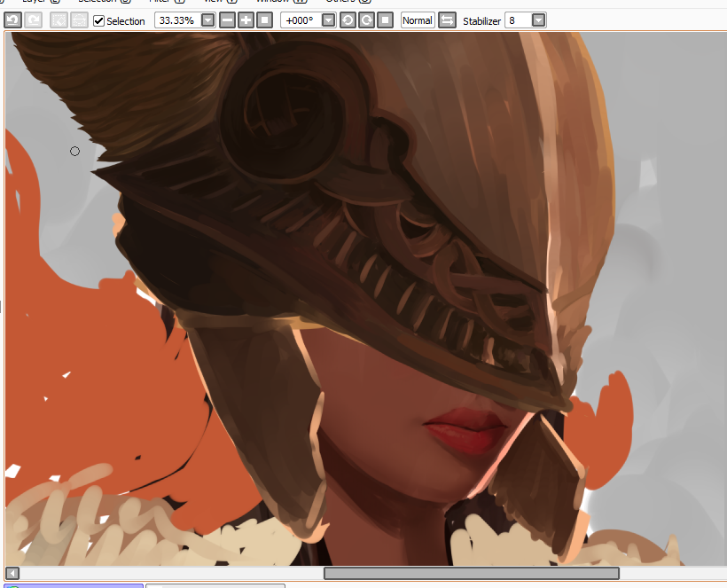Click the horizontal scrollbar thumb
The image size is (727, 588).
[x=472, y=574]
